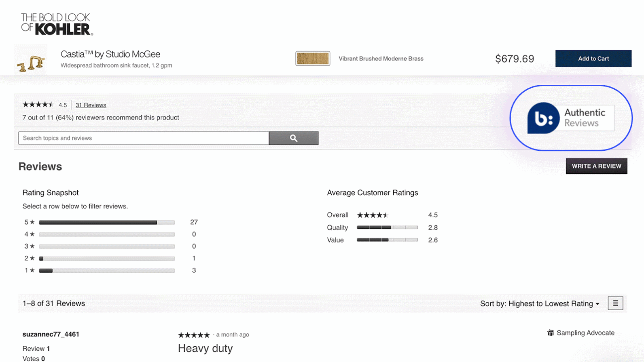Screen dimensions: 644x362
Task: Open the list options hamburger icon
Action: (x=615, y=303)
